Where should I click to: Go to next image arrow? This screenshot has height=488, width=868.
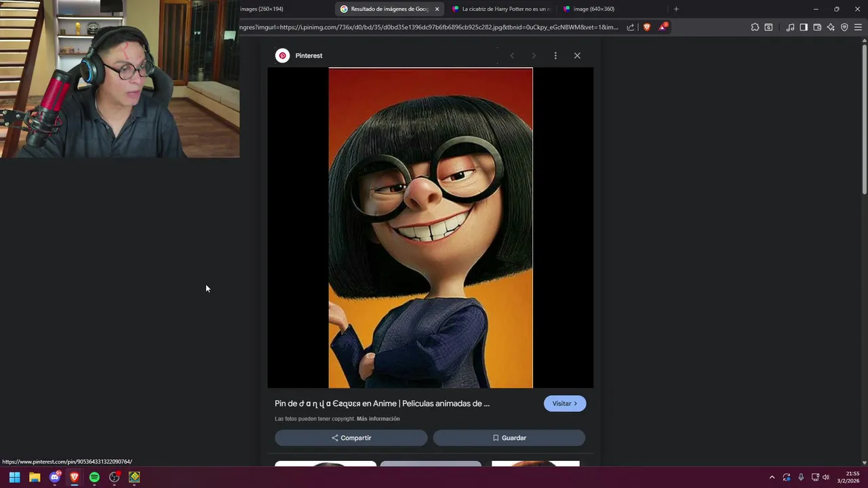[534, 56]
